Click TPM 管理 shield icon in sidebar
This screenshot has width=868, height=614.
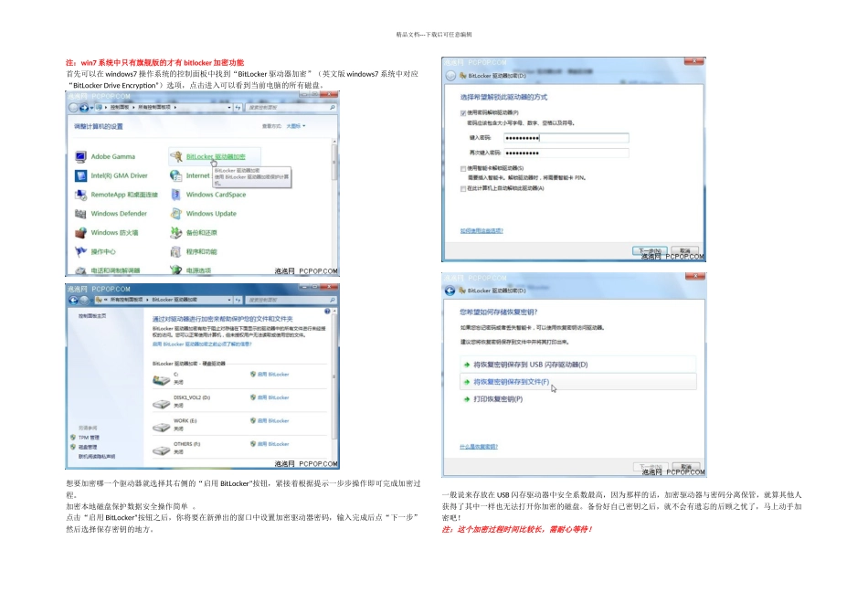coord(73,438)
